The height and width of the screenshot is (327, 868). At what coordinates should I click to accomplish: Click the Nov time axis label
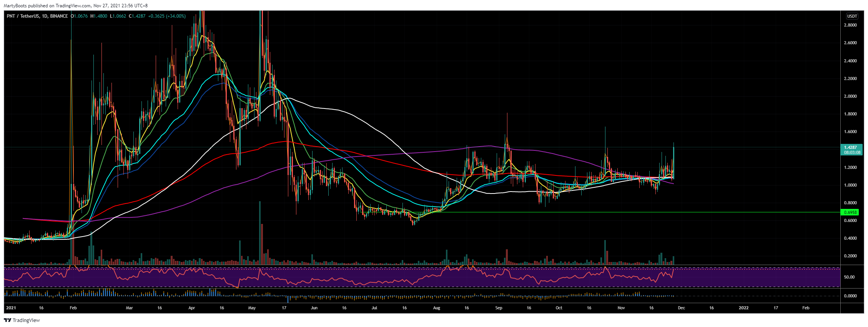click(x=621, y=308)
